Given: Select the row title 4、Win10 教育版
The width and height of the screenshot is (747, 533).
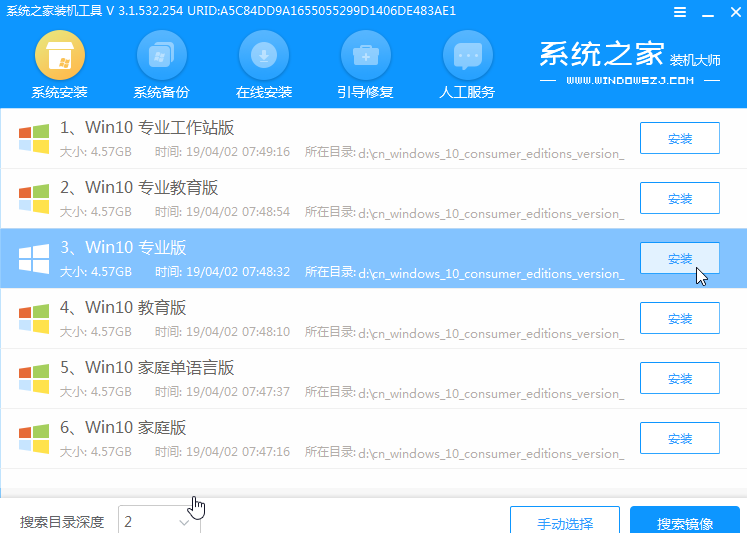Looking at the screenshot, I should coord(123,308).
